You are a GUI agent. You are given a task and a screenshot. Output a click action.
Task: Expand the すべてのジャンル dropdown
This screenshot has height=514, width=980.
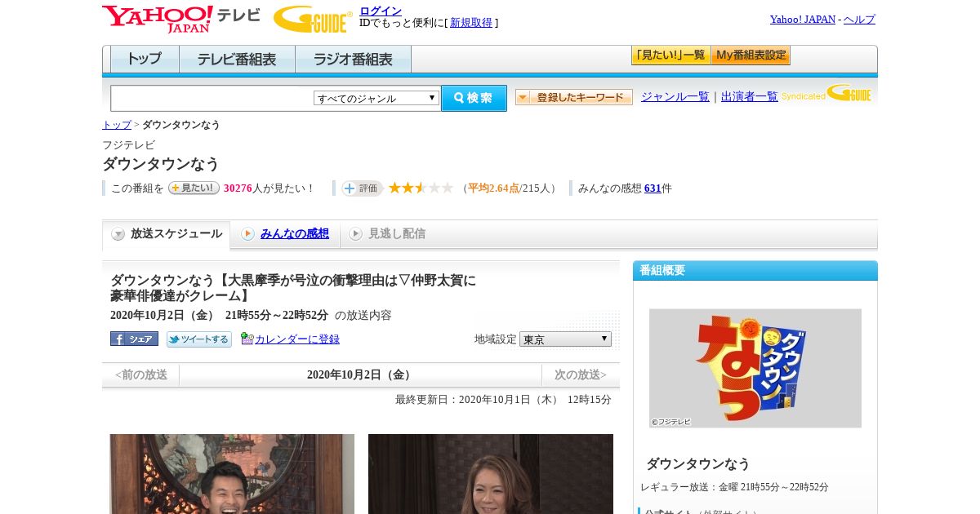(x=376, y=98)
